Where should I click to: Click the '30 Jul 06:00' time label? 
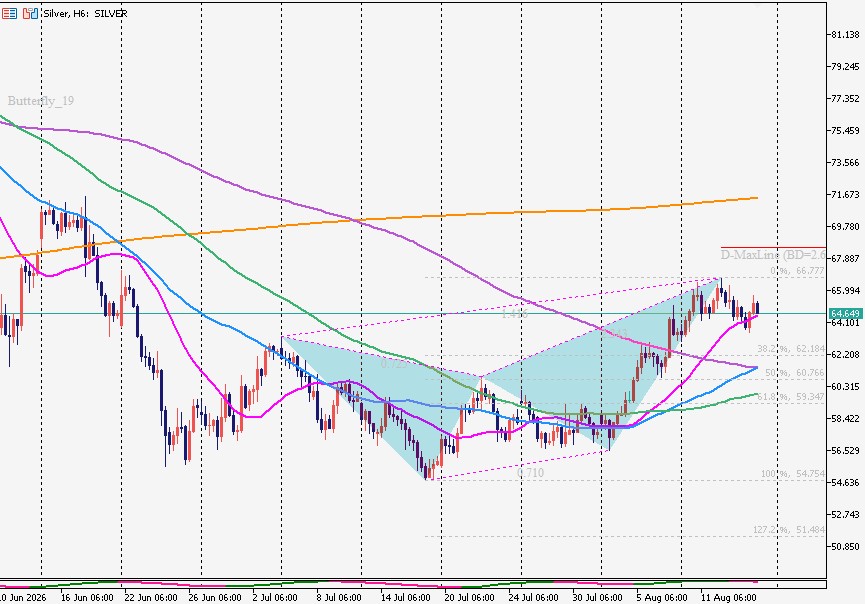pyautogui.click(x=597, y=598)
